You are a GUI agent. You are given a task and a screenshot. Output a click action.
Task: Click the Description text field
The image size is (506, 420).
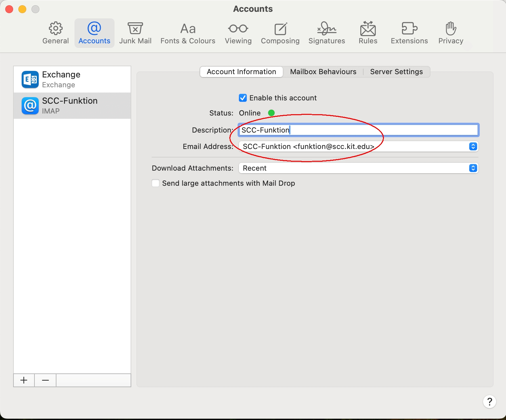pos(358,130)
